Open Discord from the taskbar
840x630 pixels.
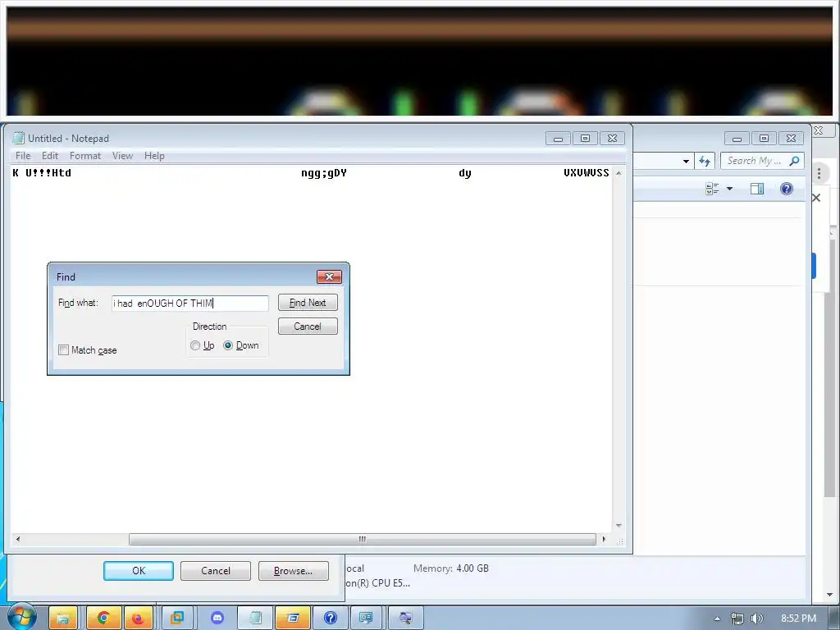[217, 619]
